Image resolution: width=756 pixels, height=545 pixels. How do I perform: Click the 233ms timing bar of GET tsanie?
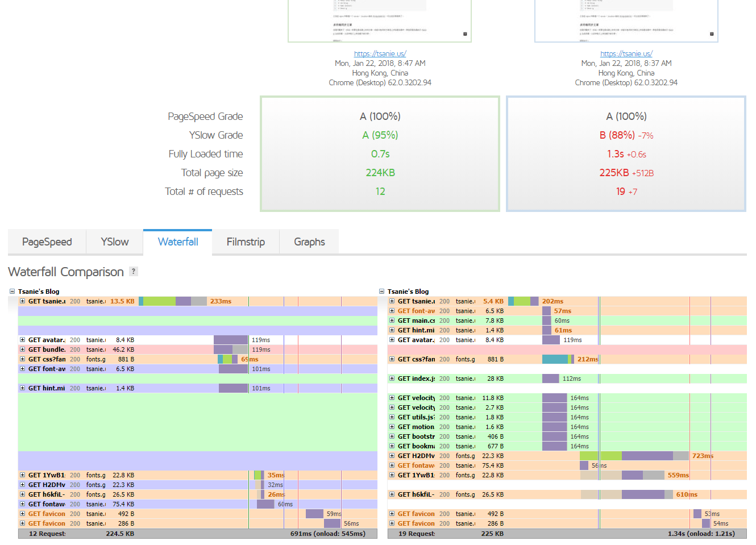click(173, 301)
